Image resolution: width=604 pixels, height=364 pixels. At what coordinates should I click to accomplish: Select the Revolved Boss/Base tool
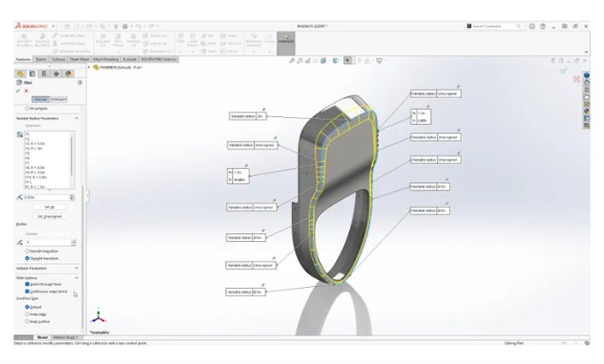[x=42, y=40]
